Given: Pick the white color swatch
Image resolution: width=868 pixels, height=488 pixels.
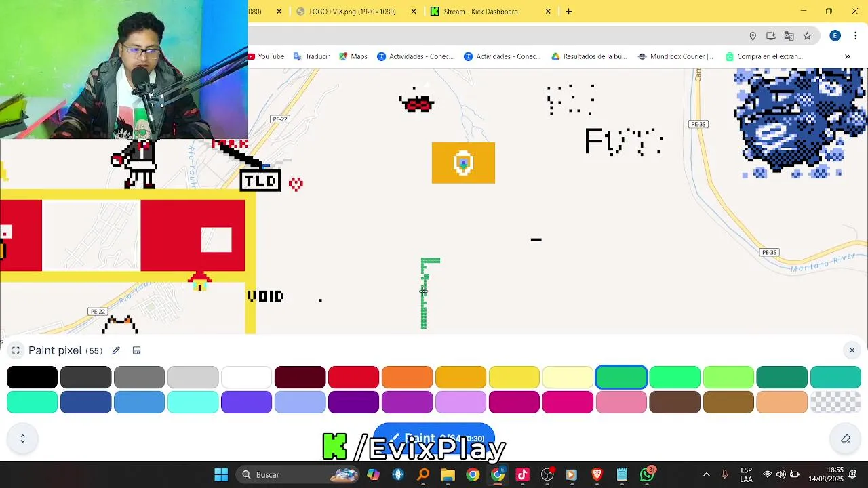Looking at the screenshot, I should coord(246,378).
